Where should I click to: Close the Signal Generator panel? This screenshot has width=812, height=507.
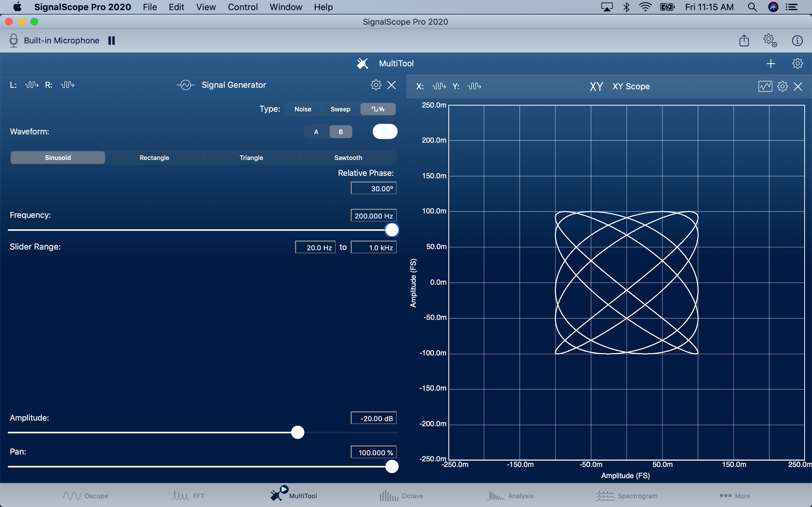point(392,85)
